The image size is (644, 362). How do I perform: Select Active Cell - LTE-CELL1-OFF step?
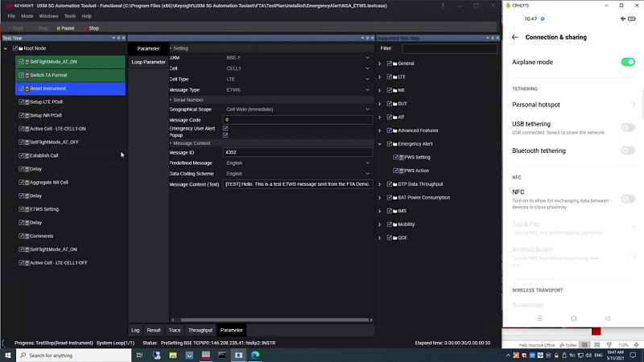point(58,263)
